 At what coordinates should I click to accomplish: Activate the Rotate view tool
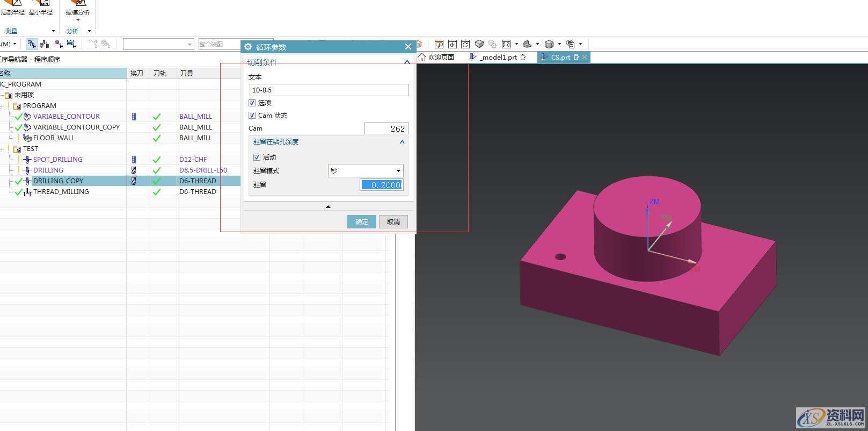(465, 44)
